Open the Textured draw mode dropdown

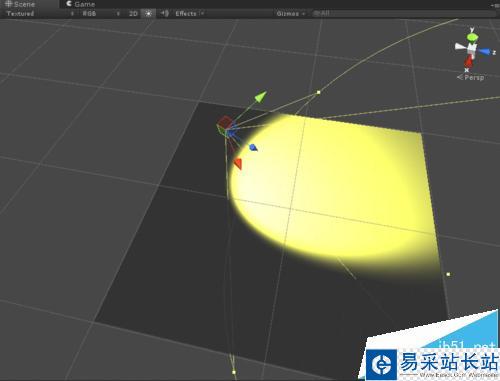[x=40, y=13]
